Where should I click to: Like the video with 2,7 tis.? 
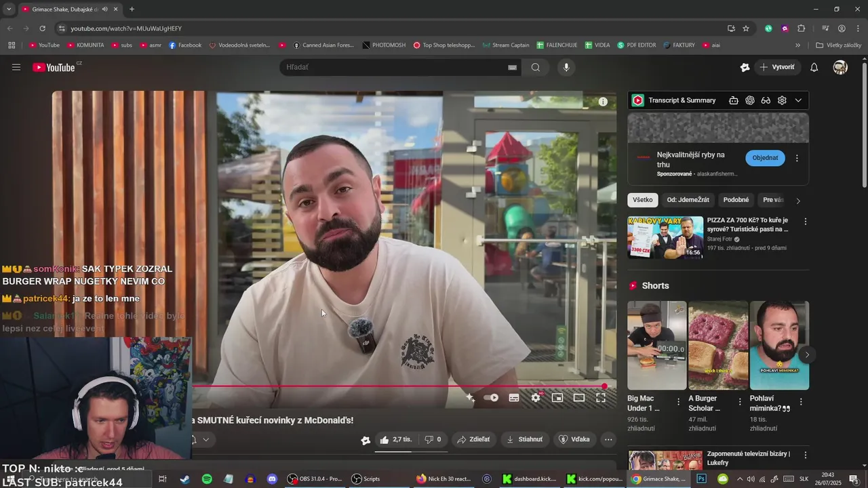coord(395,439)
